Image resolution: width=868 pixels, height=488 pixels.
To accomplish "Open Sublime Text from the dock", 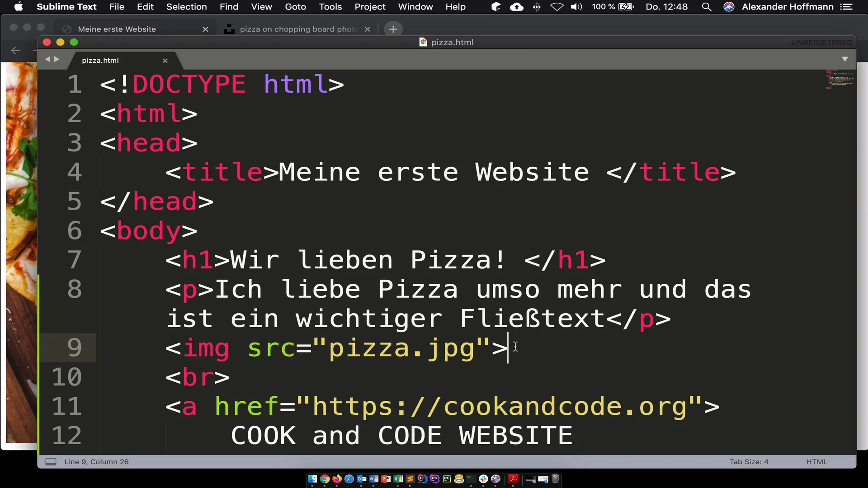I will tap(410, 479).
